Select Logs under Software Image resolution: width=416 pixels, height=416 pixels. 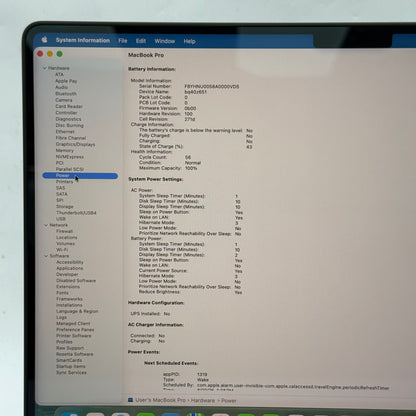[x=61, y=317]
